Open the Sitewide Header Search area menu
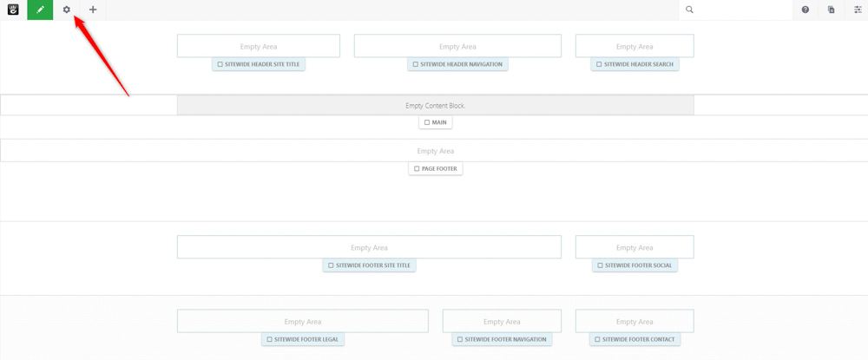 click(635, 64)
